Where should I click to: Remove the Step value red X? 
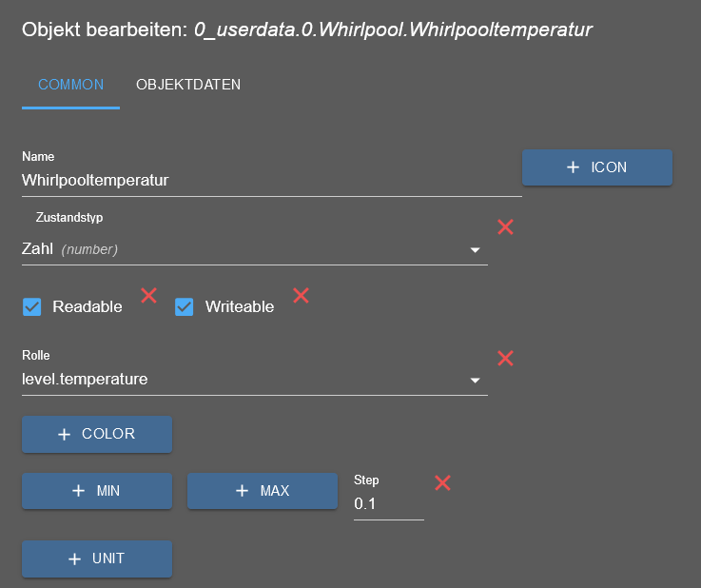coord(442,482)
